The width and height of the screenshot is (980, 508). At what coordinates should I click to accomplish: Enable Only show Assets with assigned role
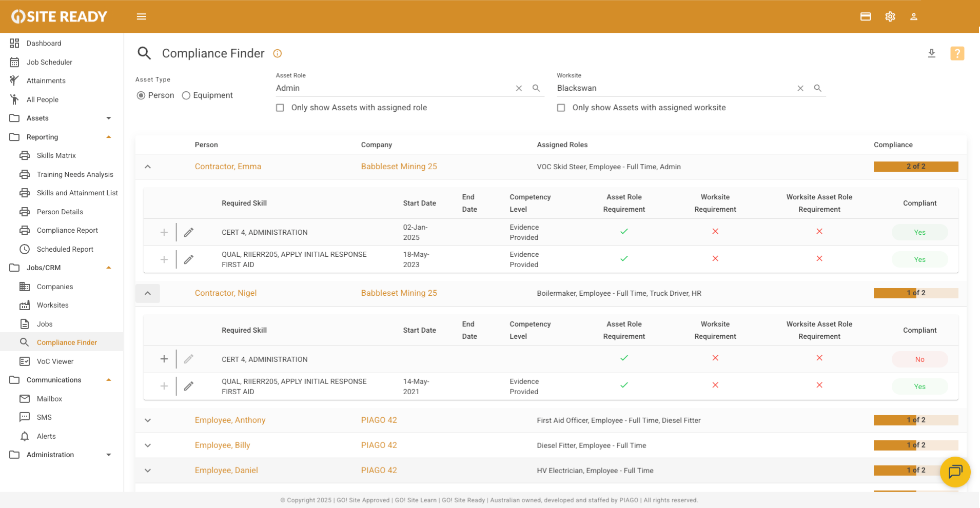click(280, 108)
